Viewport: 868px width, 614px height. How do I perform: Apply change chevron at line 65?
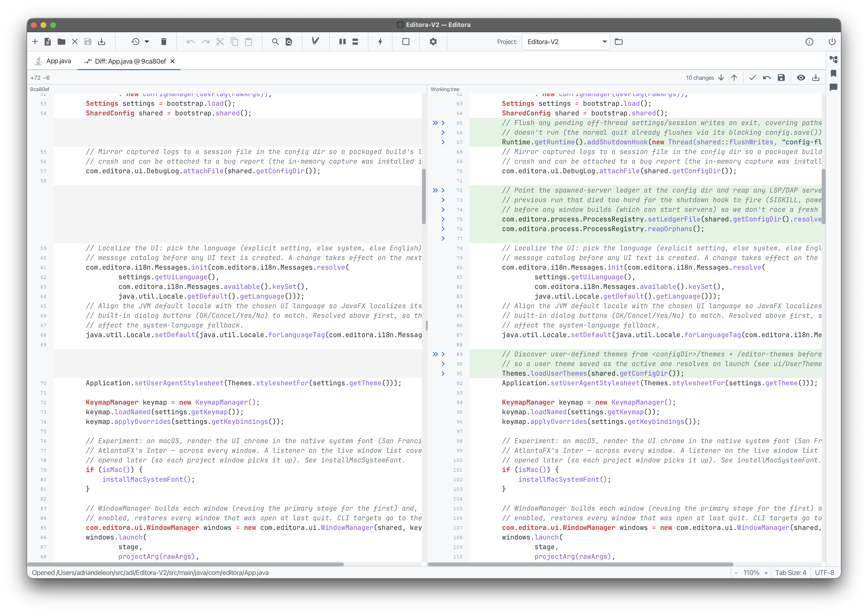(x=443, y=123)
